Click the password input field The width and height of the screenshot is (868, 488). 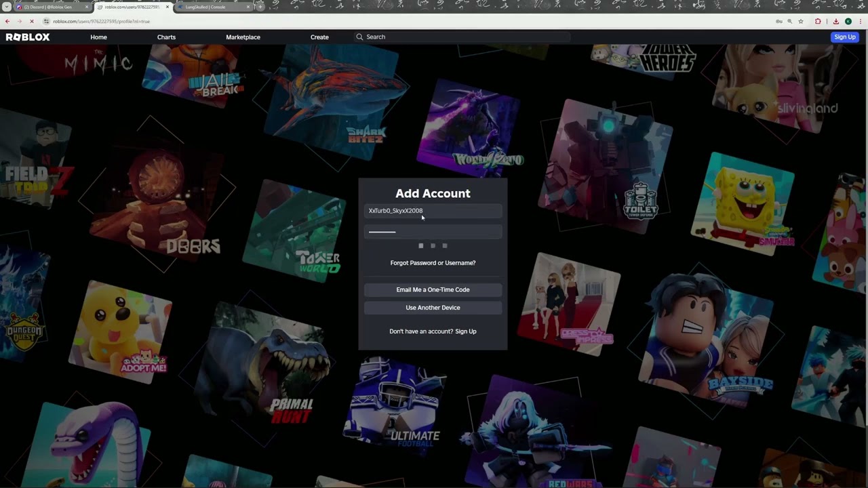click(x=433, y=232)
